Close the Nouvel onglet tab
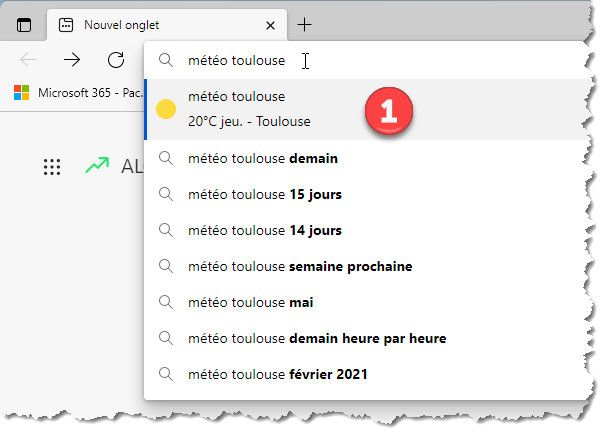608x434 pixels. pyautogui.click(x=270, y=25)
